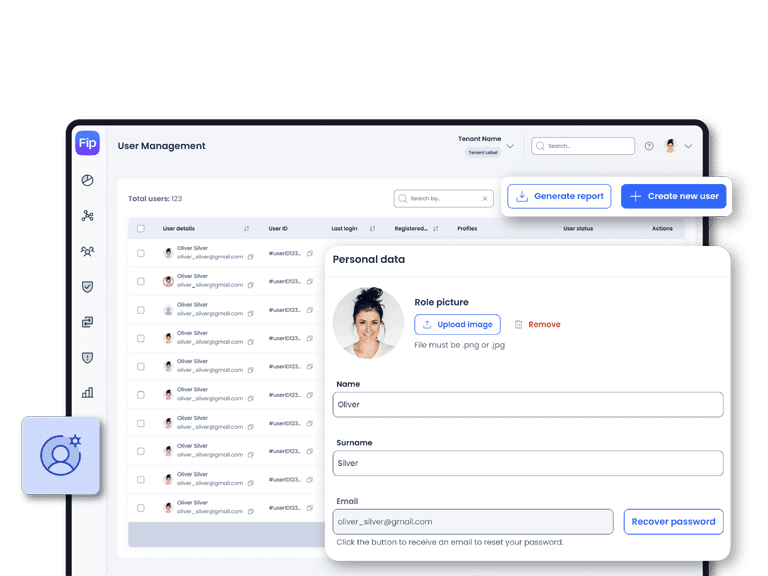
Task: Focus the Search by table field
Action: click(x=443, y=198)
